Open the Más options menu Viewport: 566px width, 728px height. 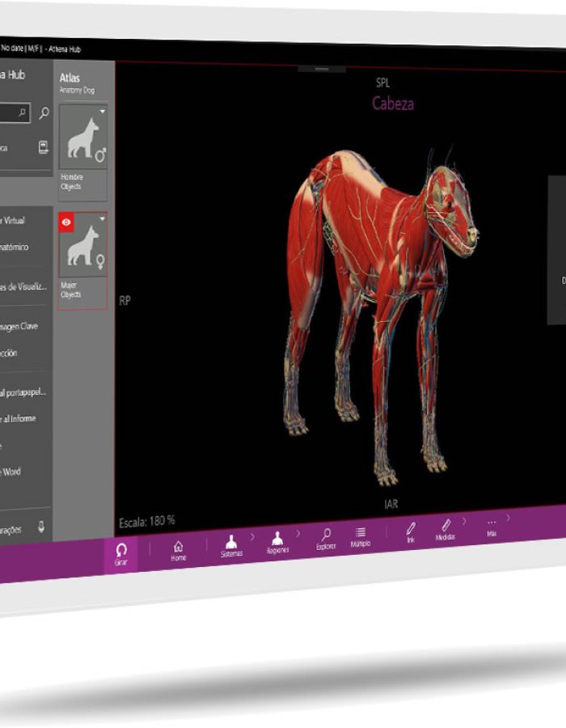point(492,527)
